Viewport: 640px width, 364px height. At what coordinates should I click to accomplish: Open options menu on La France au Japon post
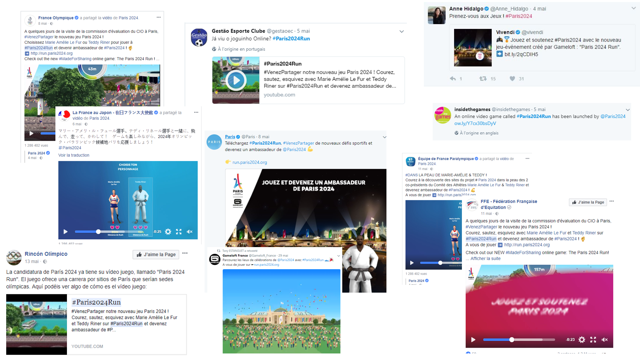coord(196,112)
